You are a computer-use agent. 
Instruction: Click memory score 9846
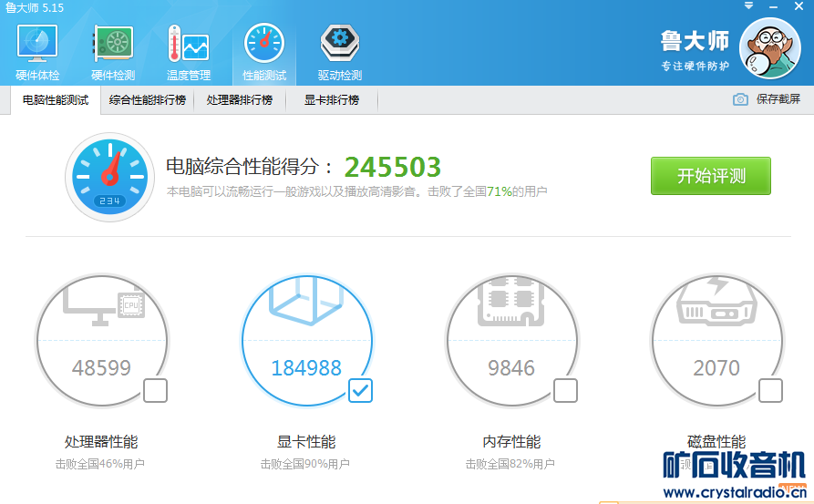(511, 368)
